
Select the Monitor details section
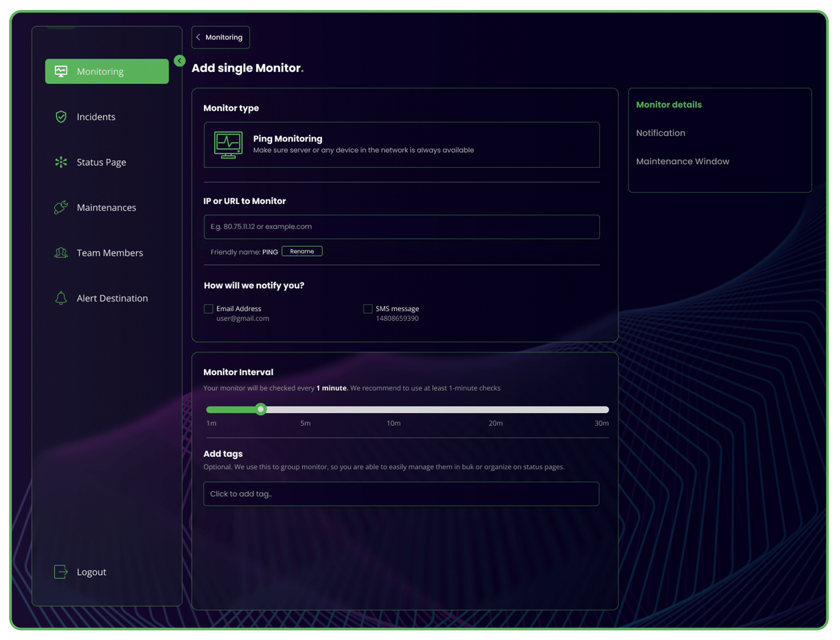(x=669, y=105)
